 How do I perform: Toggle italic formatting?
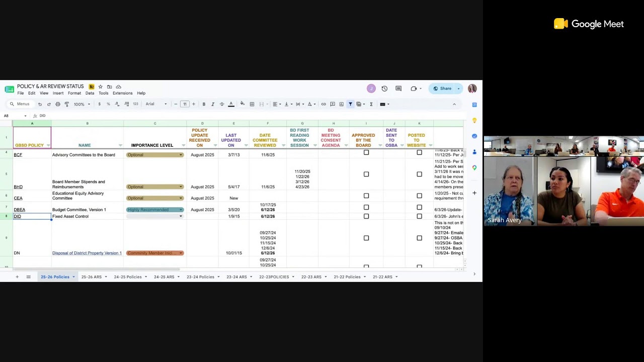click(213, 104)
